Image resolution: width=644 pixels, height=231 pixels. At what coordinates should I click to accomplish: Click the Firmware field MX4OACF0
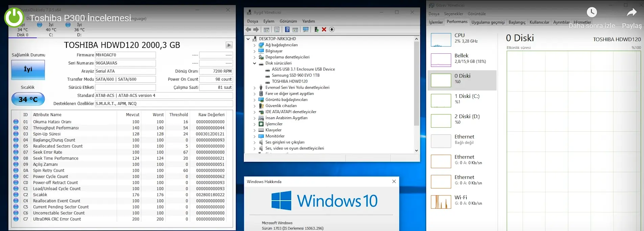pyautogui.click(x=125, y=55)
